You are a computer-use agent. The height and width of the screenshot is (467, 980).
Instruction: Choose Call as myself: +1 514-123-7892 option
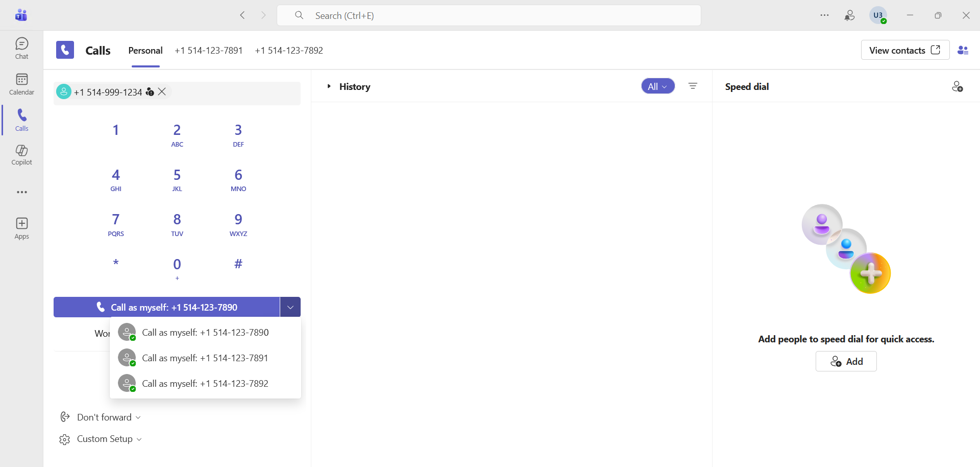(x=205, y=384)
